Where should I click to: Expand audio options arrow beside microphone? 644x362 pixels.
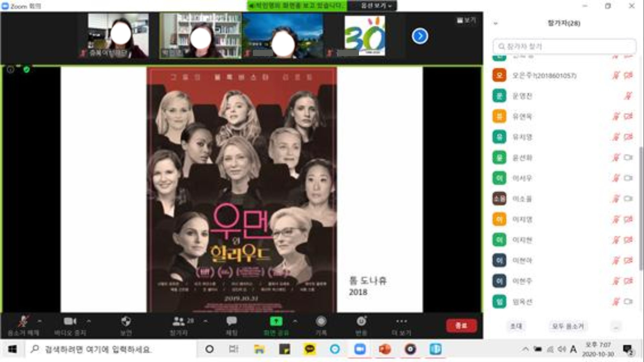pyautogui.click(x=40, y=321)
